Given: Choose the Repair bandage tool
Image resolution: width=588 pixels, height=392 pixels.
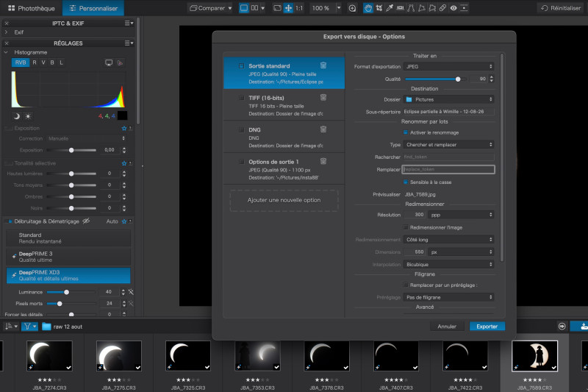Looking at the screenshot, I should tap(443, 8).
